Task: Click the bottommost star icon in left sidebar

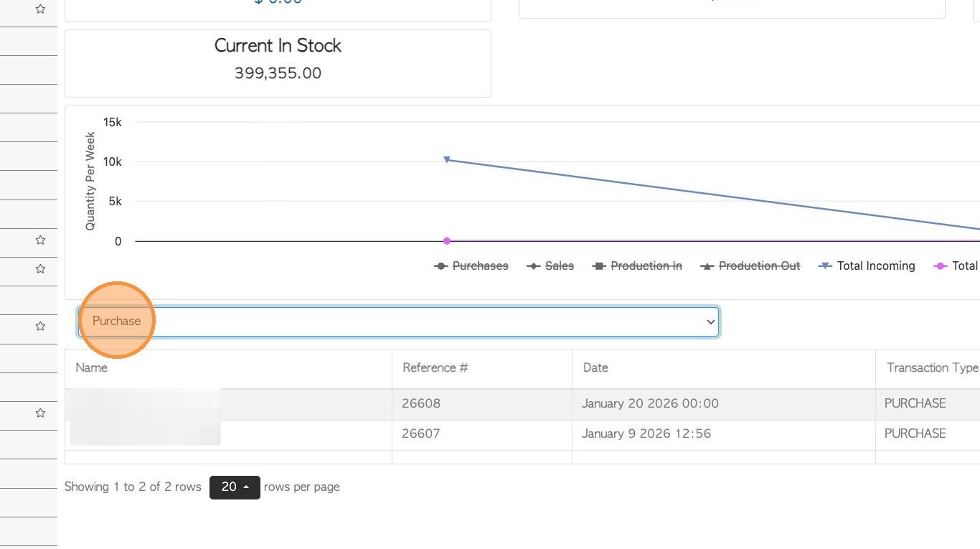Action: pyautogui.click(x=40, y=413)
